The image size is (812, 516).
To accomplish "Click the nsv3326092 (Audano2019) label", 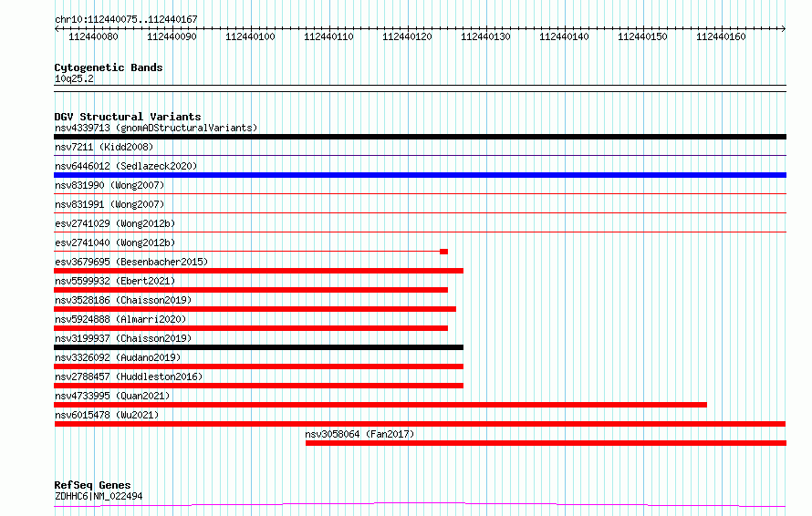I will [x=118, y=357].
